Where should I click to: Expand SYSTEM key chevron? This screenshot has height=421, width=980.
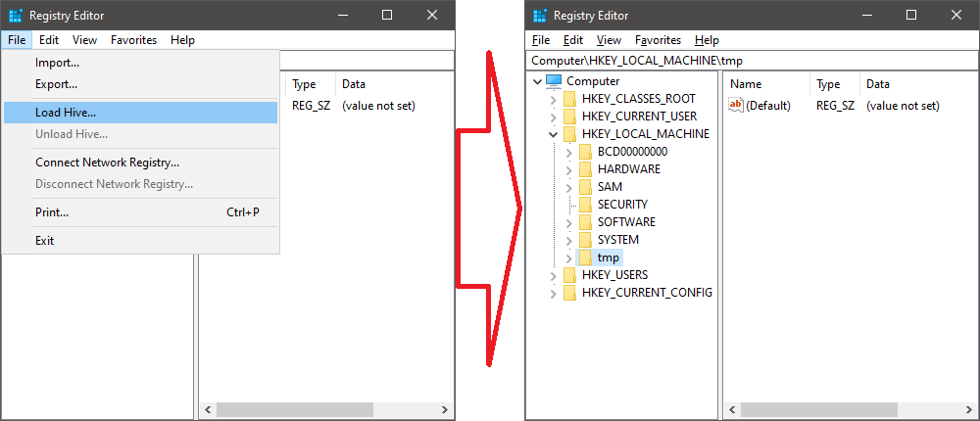568,240
